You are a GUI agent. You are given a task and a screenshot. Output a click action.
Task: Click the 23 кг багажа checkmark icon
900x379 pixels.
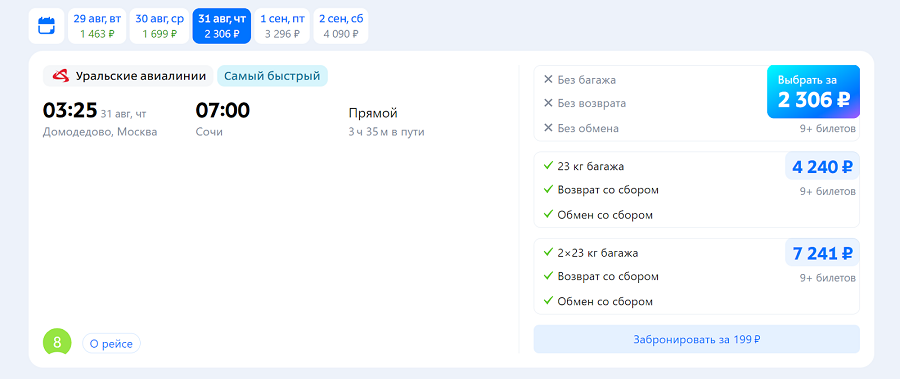[548, 166]
